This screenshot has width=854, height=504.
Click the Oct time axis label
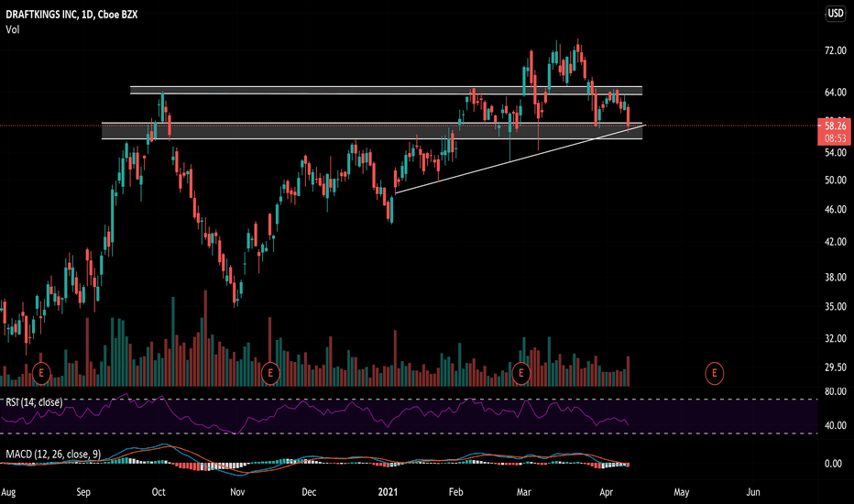159,492
